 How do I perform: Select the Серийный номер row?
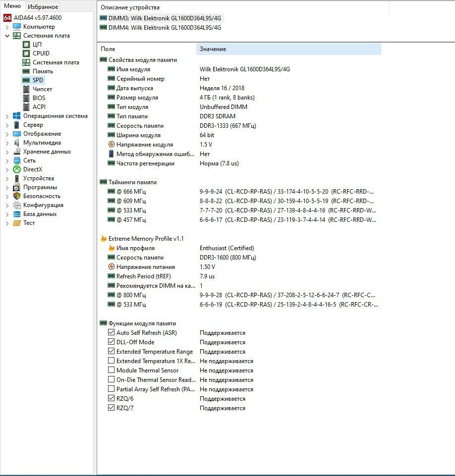pos(239,79)
